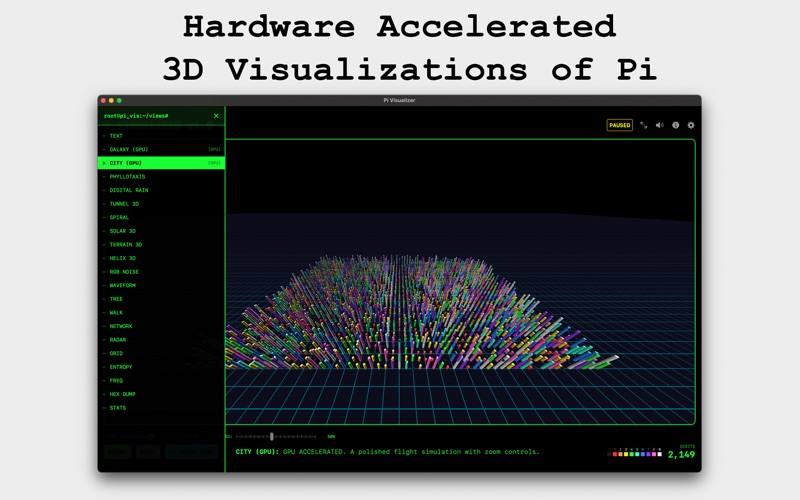Select the TEXT view

click(161, 136)
